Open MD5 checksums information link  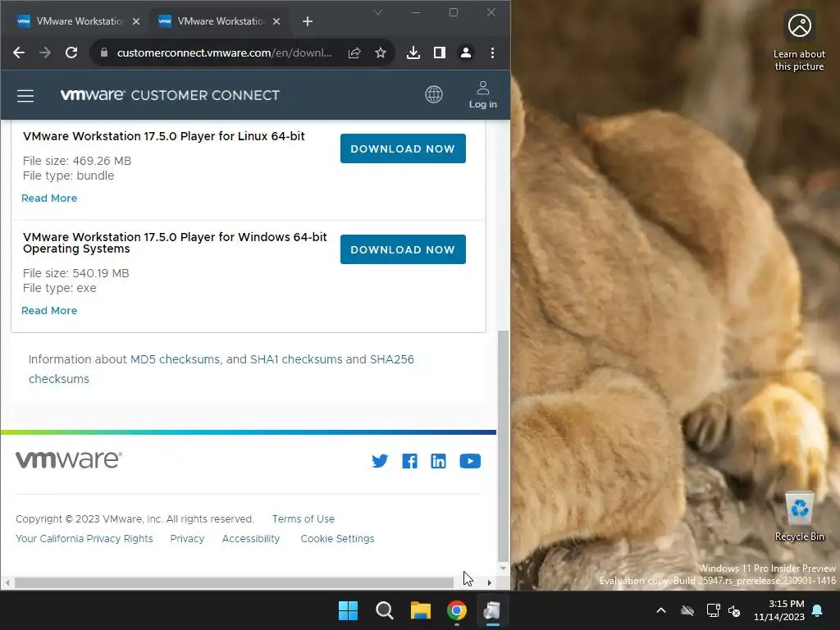pos(176,359)
